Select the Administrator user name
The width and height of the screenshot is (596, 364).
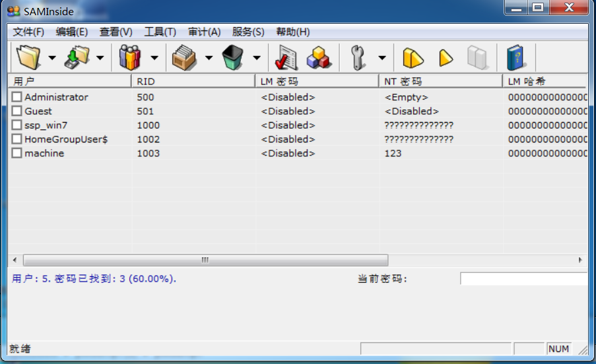(56, 97)
